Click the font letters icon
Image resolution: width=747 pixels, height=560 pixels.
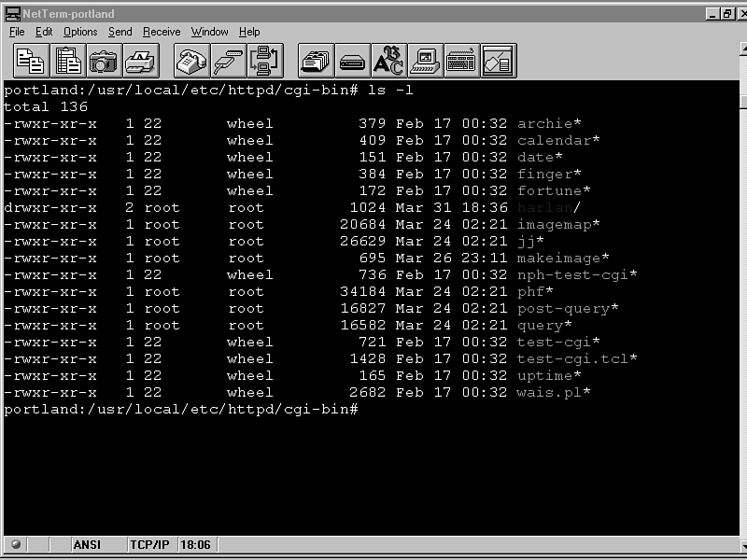(x=388, y=61)
